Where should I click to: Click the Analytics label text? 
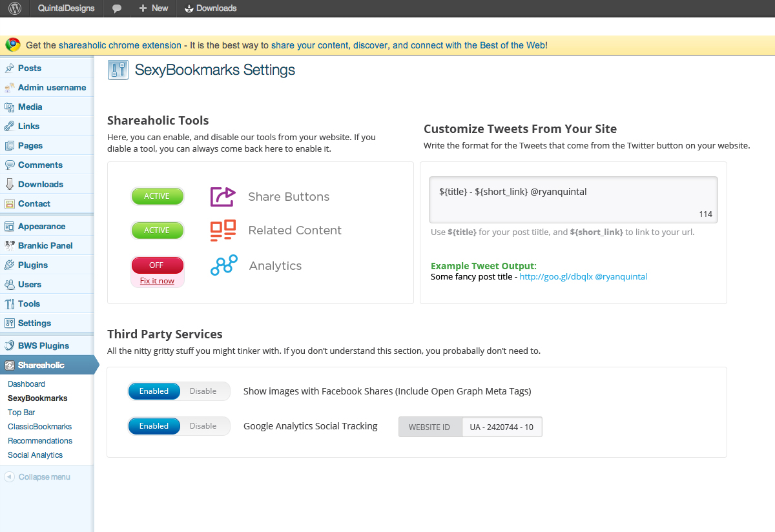[275, 265]
